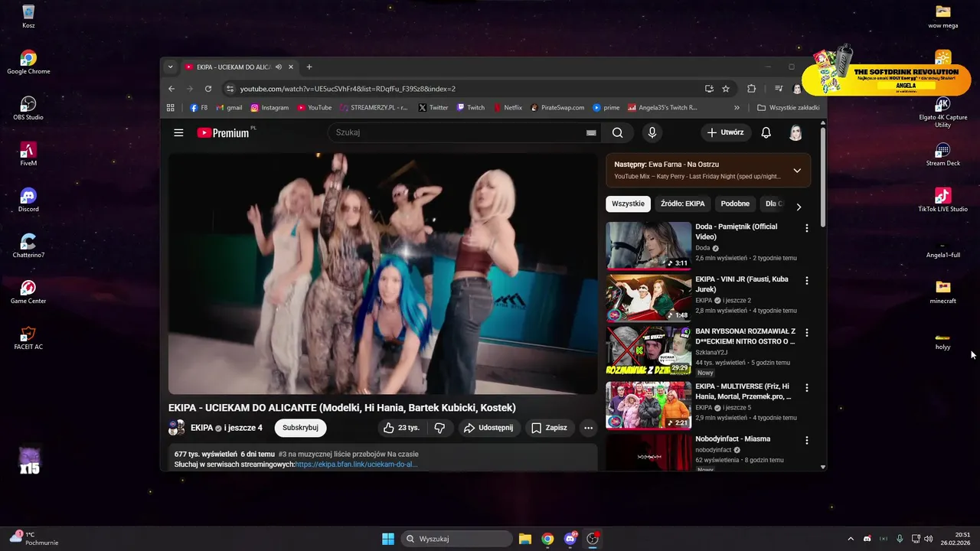This screenshot has height=551, width=980.
Task: Click the Utwórz create button
Action: [725, 132]
